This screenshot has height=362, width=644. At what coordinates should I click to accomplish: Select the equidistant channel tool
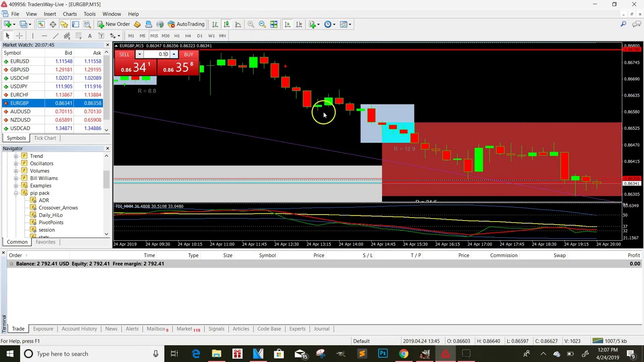pos(67,36)
